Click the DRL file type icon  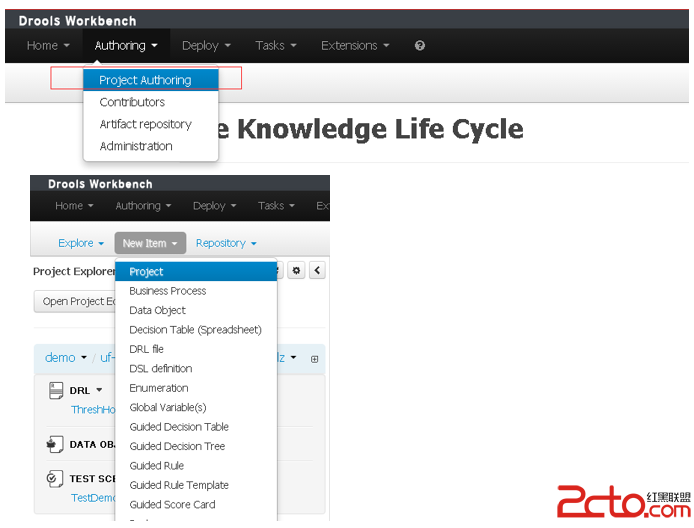[x=56, y=391]
